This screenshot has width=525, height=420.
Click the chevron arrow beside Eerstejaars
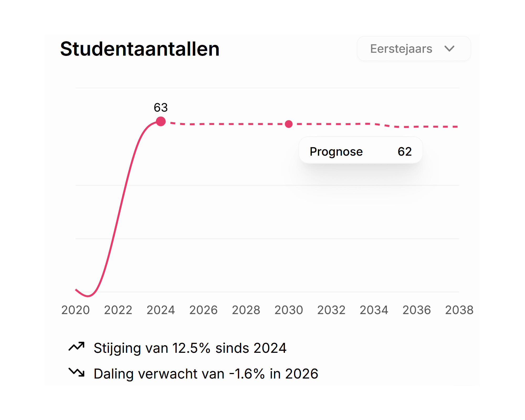click(x=449, y=49)
